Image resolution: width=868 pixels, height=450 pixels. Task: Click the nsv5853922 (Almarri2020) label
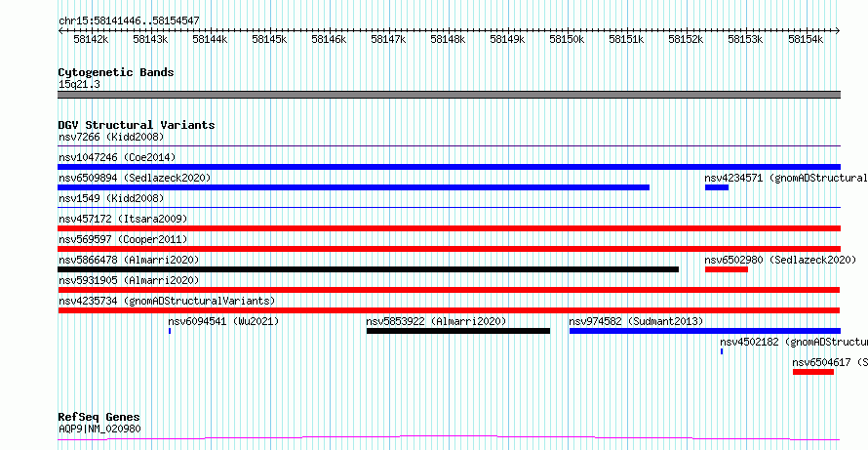(436, 321)
